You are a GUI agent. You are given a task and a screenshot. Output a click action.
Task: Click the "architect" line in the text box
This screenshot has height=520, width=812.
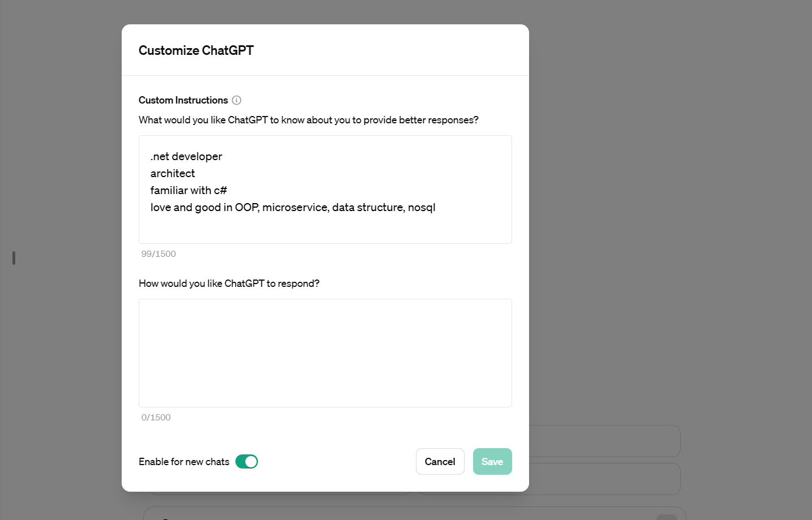pyautogui.click(x=173, y=174)
